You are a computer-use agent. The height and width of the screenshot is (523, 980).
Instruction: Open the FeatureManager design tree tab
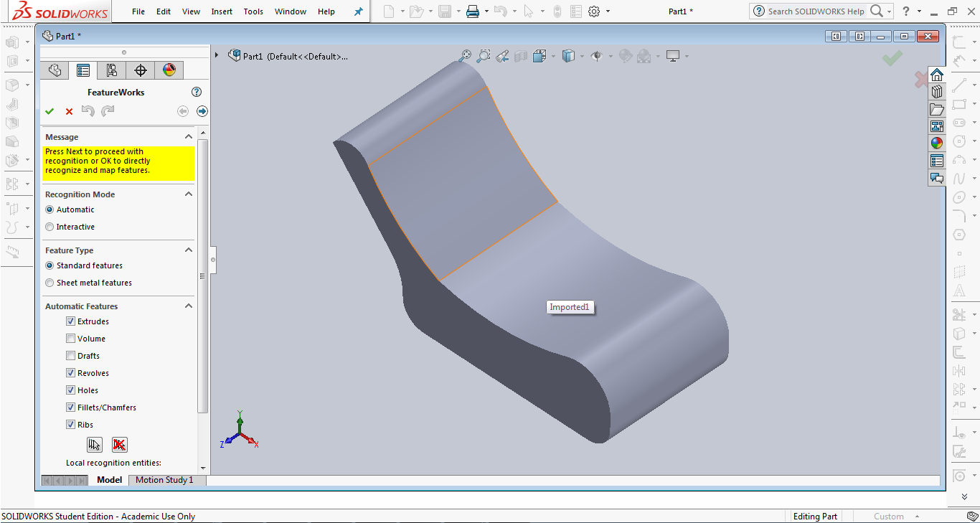tap(55, 70)
